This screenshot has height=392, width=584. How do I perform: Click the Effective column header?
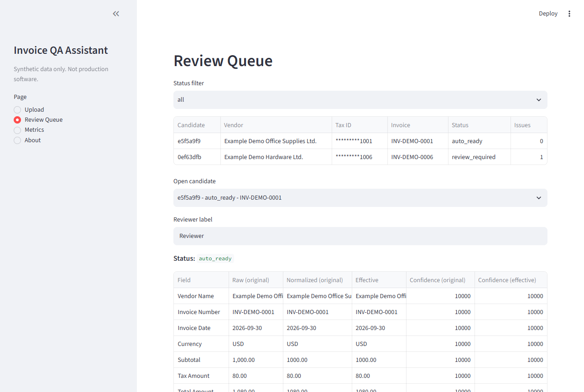pyautogui.click(x=379, y=280)
